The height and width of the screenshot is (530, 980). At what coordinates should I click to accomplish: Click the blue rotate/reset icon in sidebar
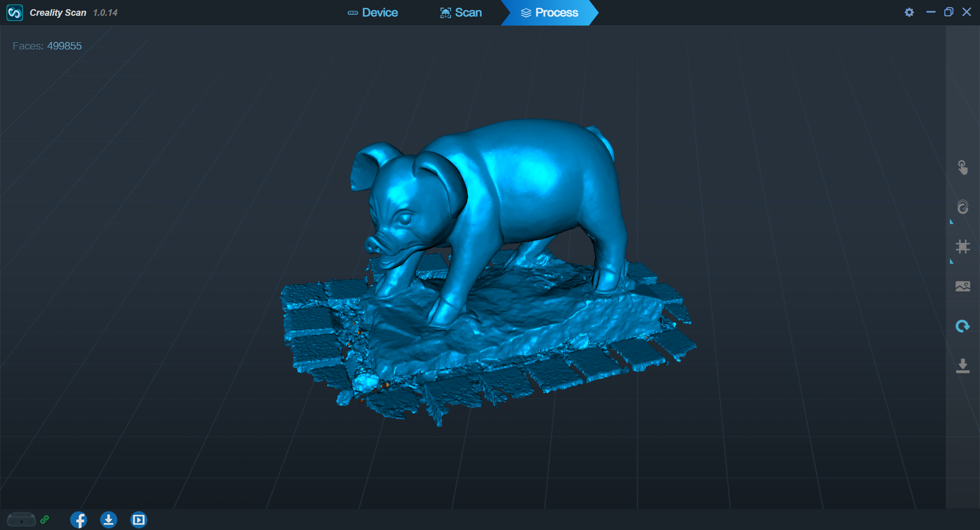click(x=963, y=326)
